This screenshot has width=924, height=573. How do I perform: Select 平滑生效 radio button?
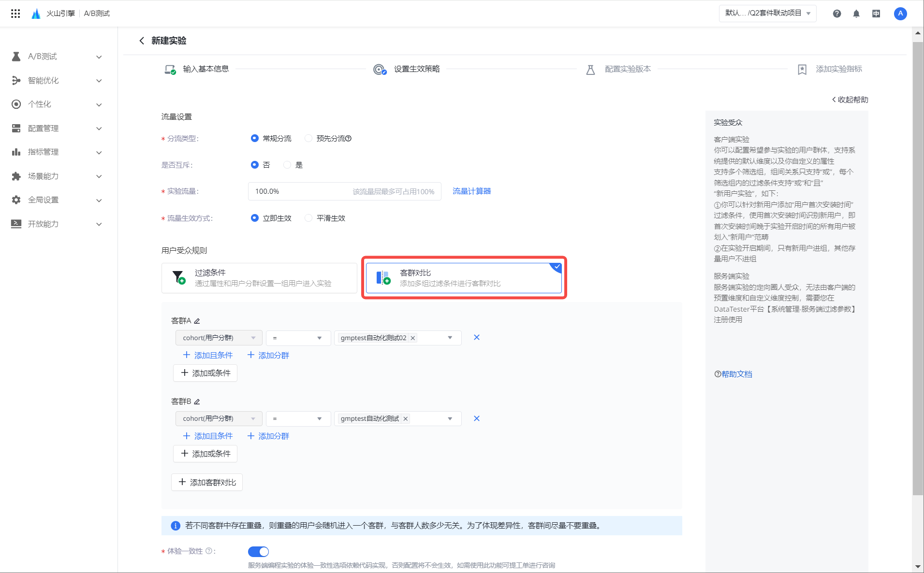coord(308,218)
